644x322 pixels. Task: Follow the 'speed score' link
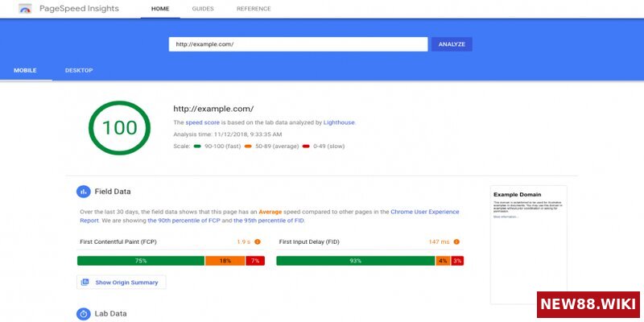click(203, 122)
